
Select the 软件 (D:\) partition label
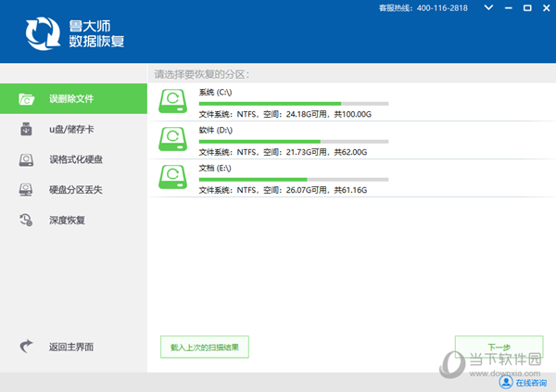tap(216, 130)
